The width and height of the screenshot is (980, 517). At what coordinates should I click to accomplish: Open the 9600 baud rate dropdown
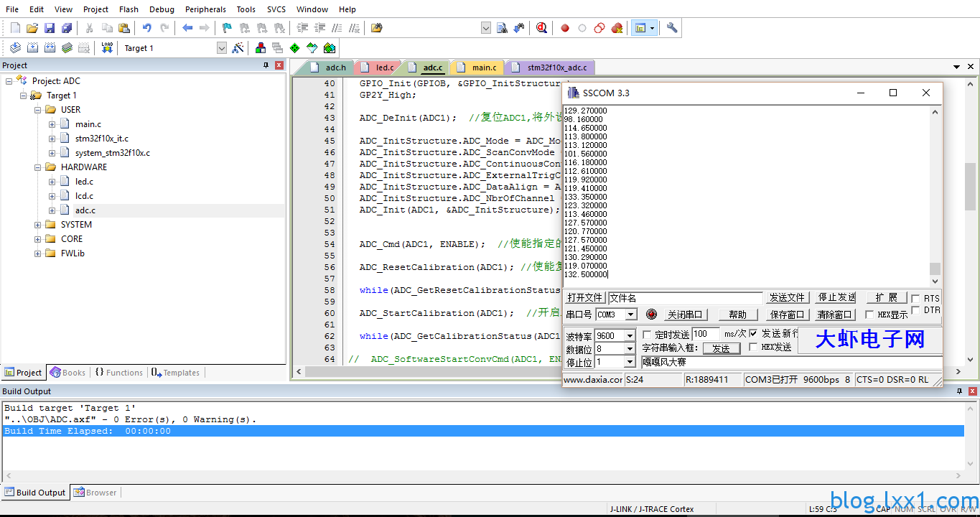(630, 335)
